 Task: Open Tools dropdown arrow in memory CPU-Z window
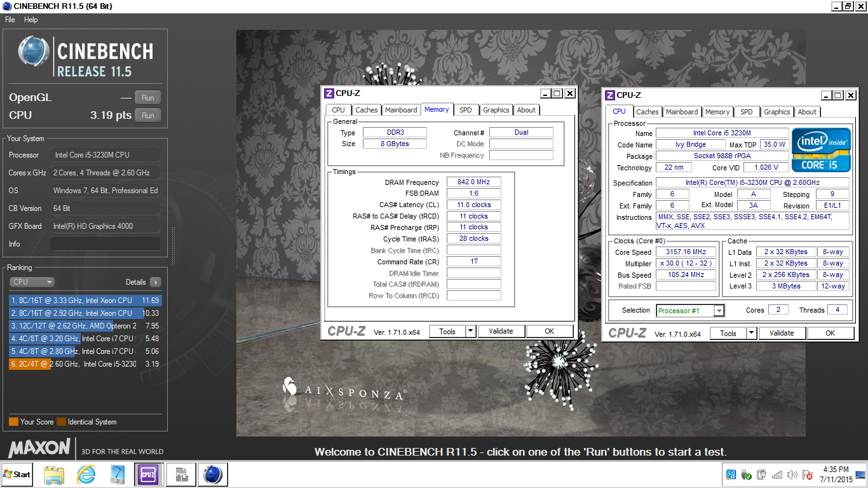[470, 331]
